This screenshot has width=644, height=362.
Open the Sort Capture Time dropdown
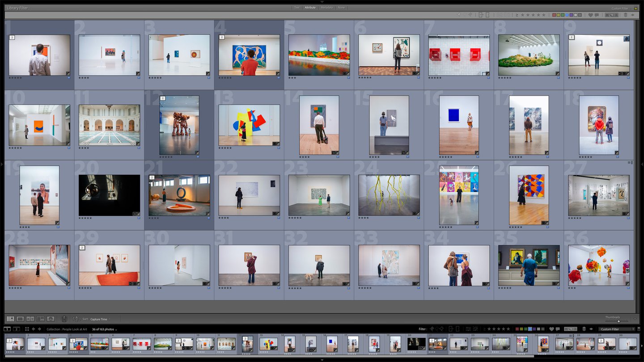pos(100,319)
